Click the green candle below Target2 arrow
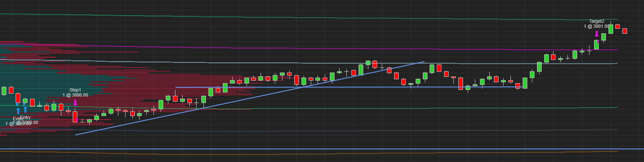 [596, 45]
